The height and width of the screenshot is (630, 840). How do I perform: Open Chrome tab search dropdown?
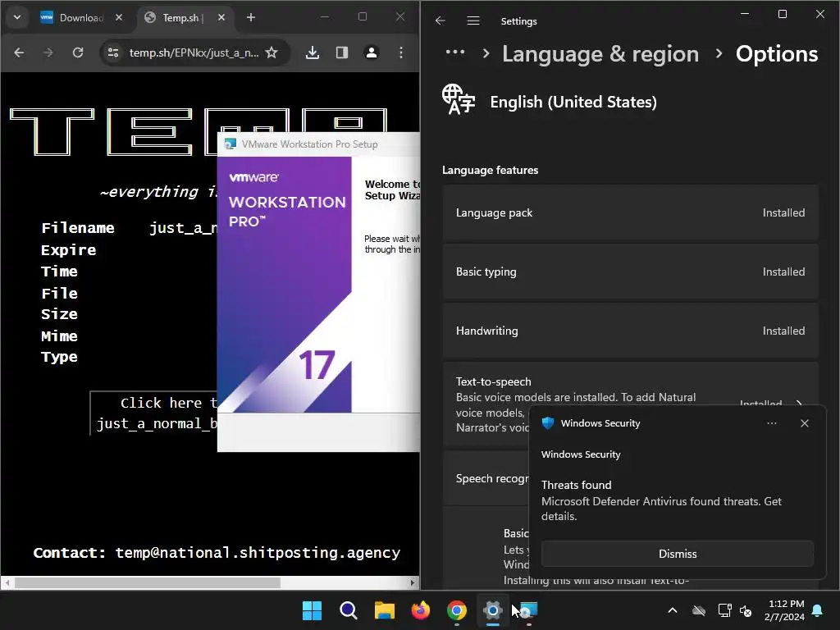(x=17, y=17)
